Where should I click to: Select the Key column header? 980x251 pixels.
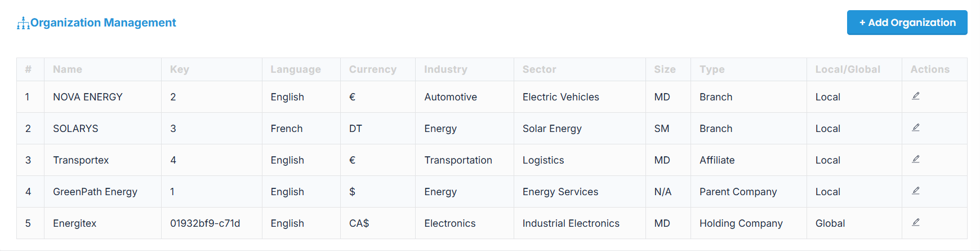pyautogui.click(x=180, y=69)
